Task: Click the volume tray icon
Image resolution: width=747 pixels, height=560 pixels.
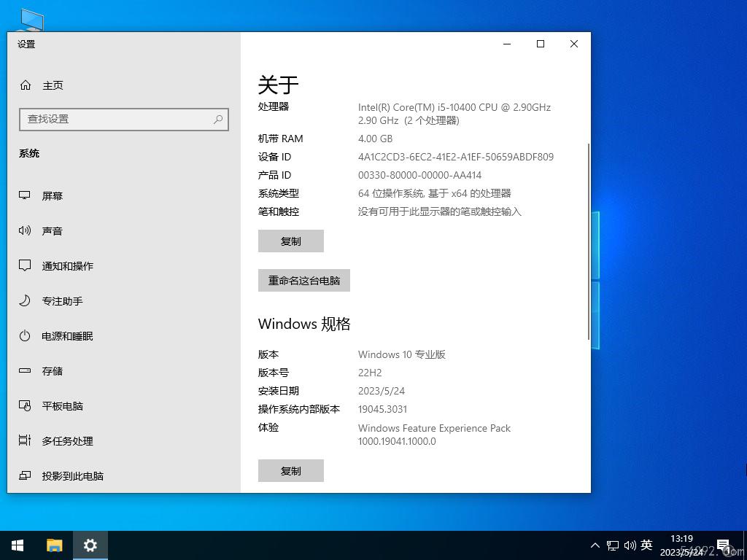Action: point(630,545)
